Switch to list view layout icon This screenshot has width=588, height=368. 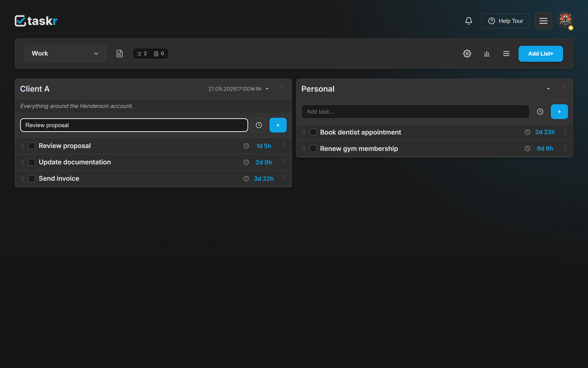pyautogui.click(x=506, y=54)
